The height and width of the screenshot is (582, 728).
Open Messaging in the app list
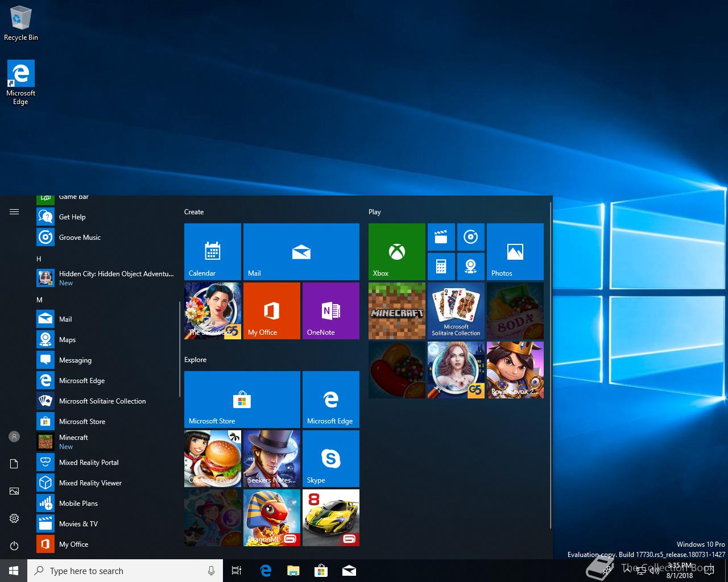(106, 360)
